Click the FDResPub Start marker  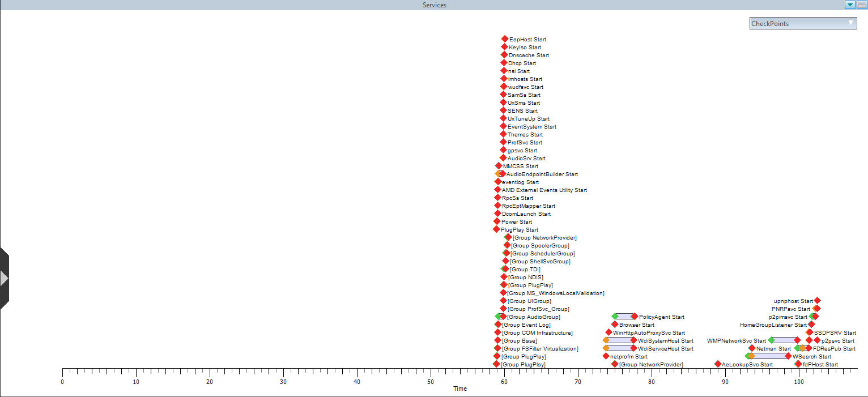click(x=809, y=348)
